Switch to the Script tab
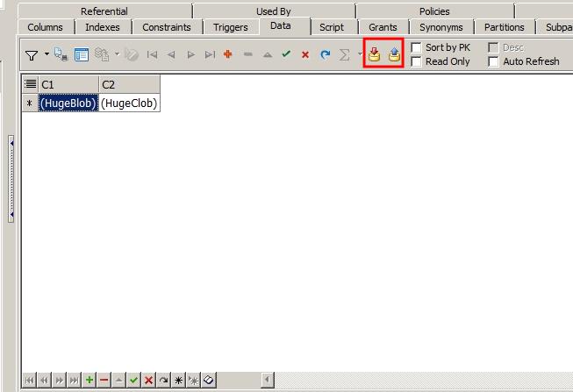The width and height of the screenshot is (573, 392). point(332,27)
